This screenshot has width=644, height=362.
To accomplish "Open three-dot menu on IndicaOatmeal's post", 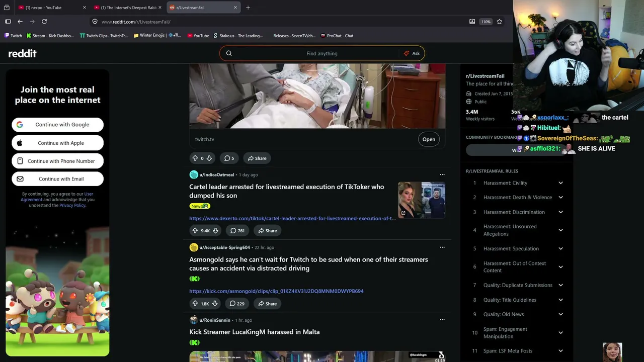I will pyautogui.click(x=442, y=174).
